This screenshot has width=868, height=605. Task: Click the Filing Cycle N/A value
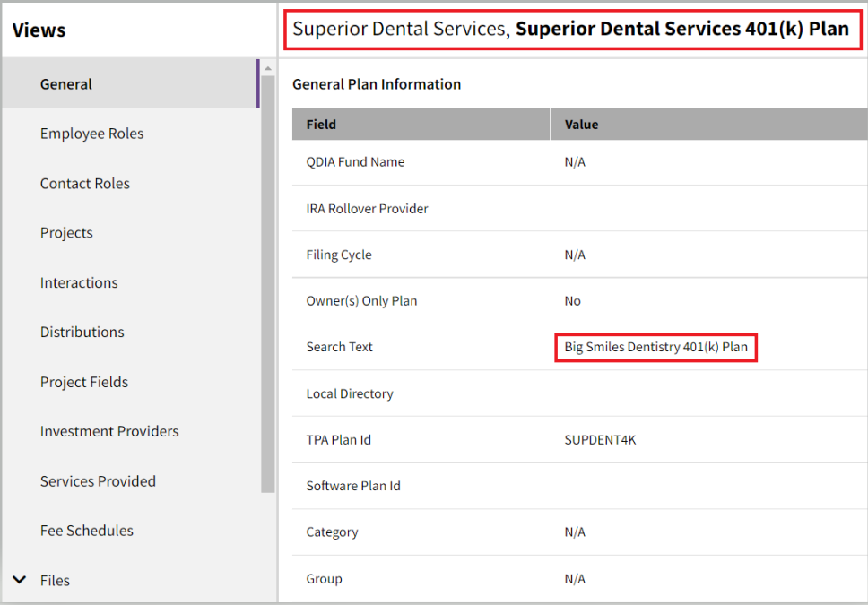(575, 255)
